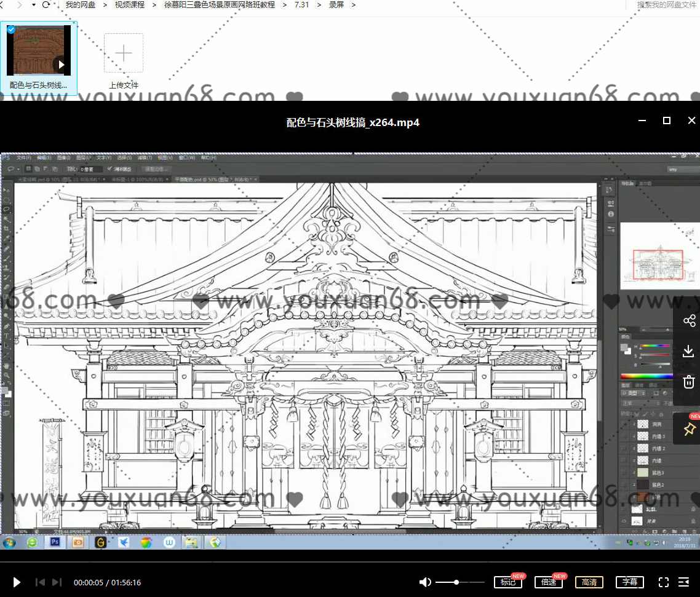Open the playlist panel icon
Viewport: 700px width, 597px height.
pyautogui.click(x=684, y=582)
